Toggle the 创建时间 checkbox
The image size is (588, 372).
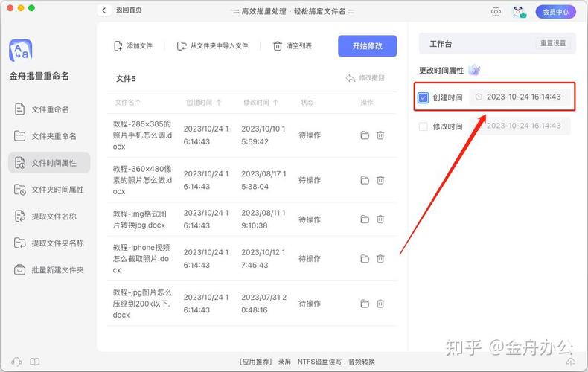423,98
